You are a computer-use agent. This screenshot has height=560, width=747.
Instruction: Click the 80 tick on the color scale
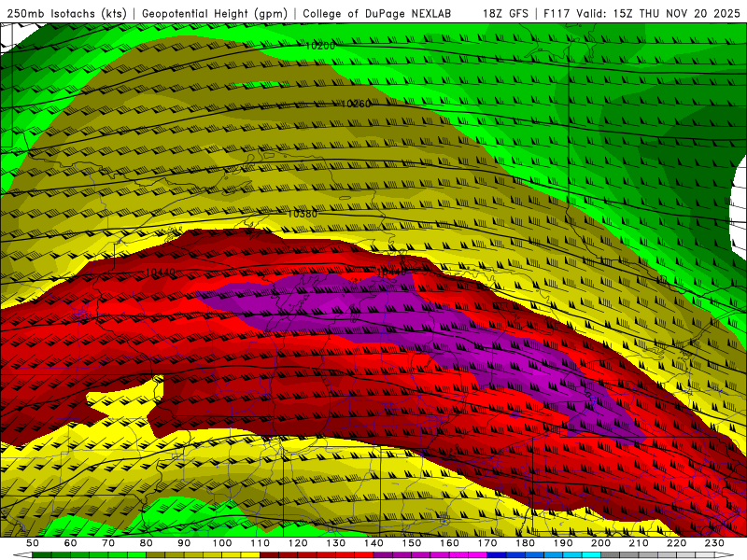147,543
